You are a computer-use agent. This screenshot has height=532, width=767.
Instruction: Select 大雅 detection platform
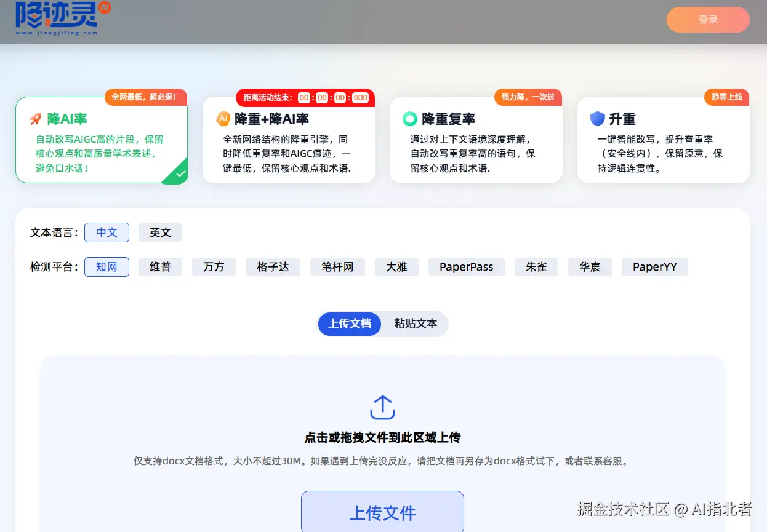click(396, 267)
